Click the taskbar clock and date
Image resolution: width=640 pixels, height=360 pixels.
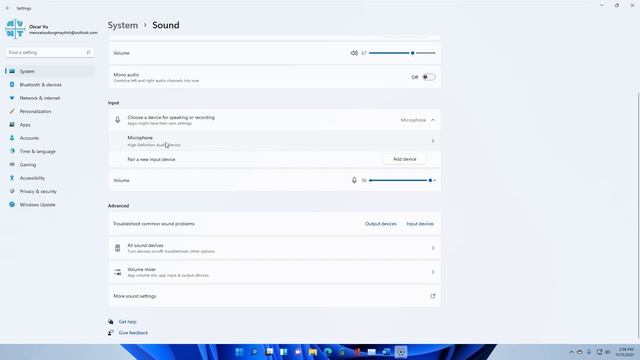625,352
